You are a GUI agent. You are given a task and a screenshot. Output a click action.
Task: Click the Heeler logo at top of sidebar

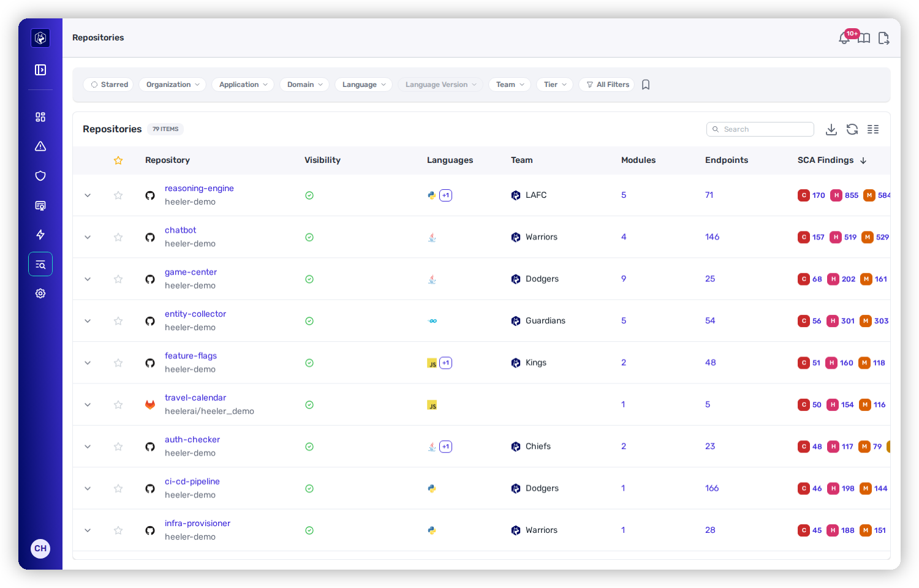click(40, 38)
